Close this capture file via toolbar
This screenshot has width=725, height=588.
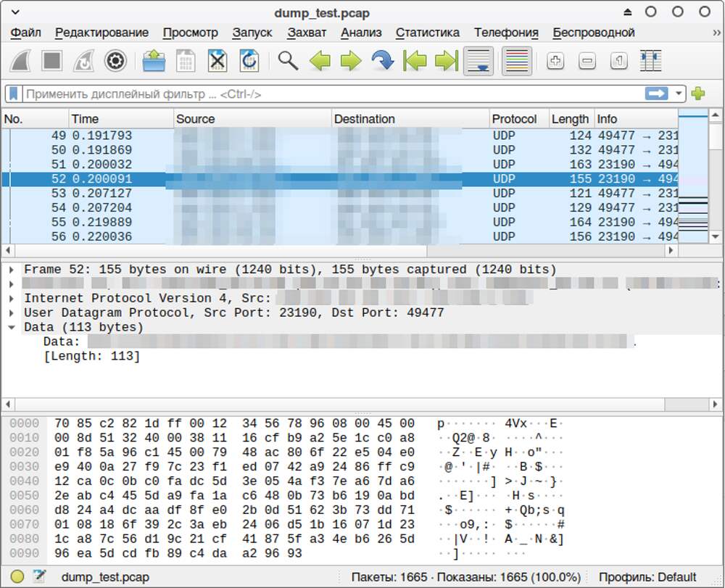[217, 61]
